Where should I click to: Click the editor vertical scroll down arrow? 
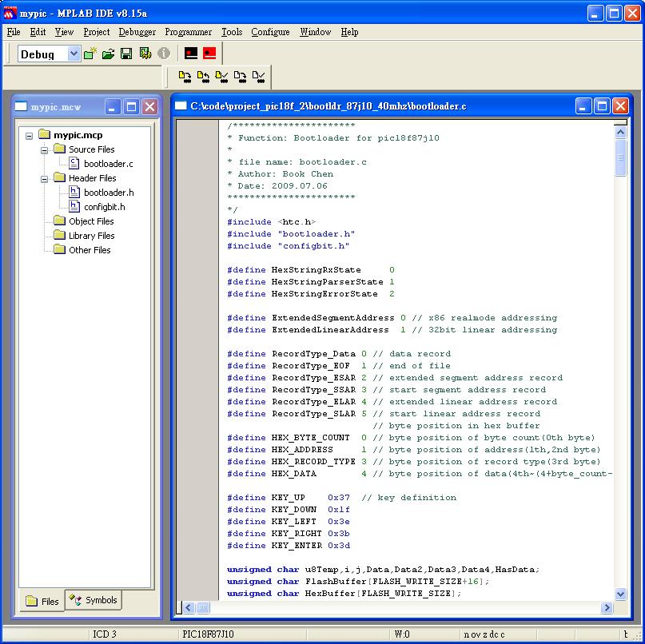620,594
